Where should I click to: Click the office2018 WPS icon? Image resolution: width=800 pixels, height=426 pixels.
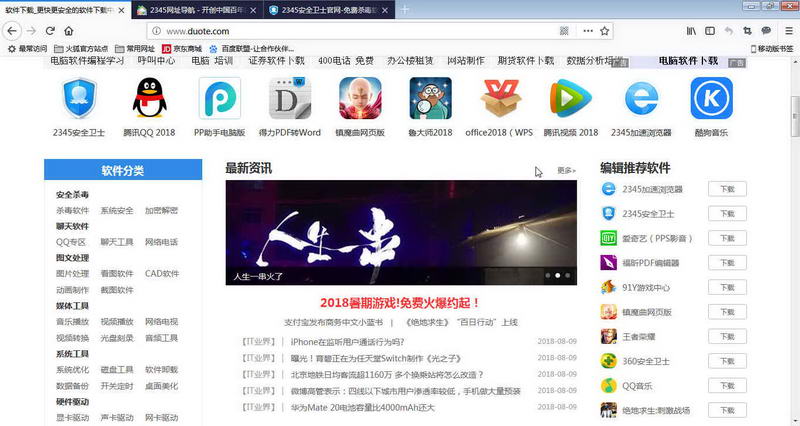coord(500,99)
